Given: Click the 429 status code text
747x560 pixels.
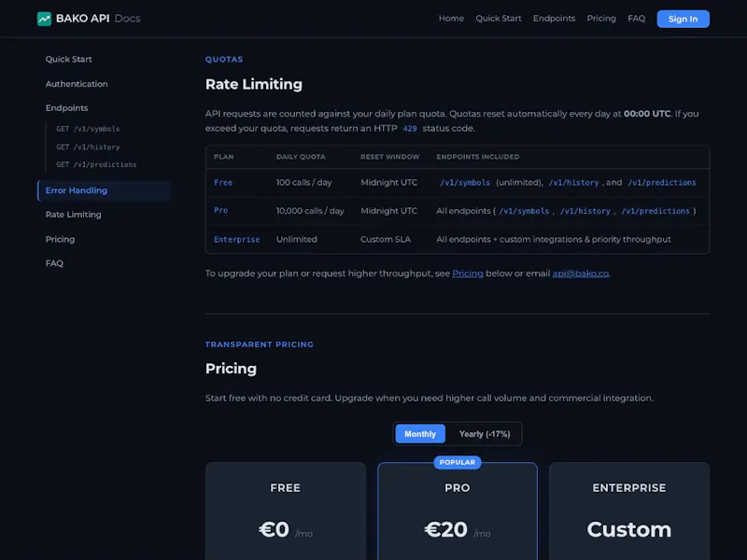Looking at the screenshot, I should [x=410, y=129].
